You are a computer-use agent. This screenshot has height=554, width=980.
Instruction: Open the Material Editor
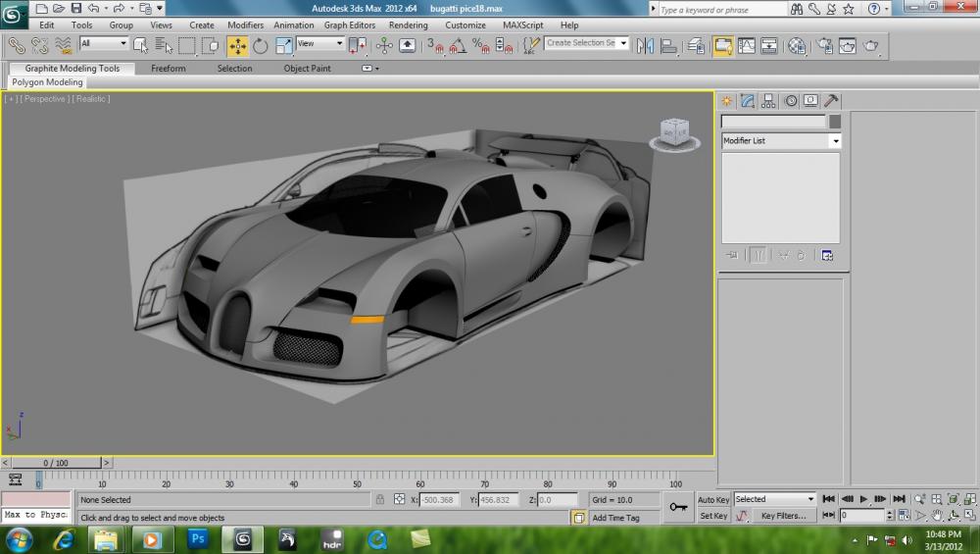(797, 46)
